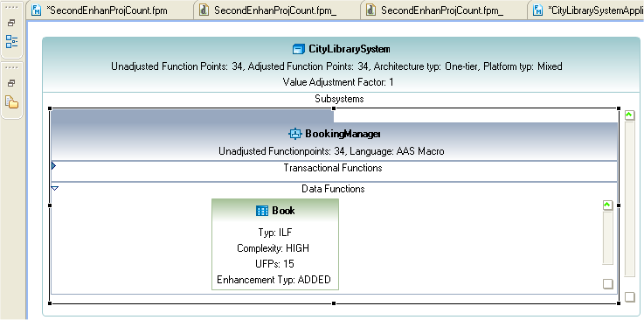Collapse the Data Functions compartment

pos(54,188)
